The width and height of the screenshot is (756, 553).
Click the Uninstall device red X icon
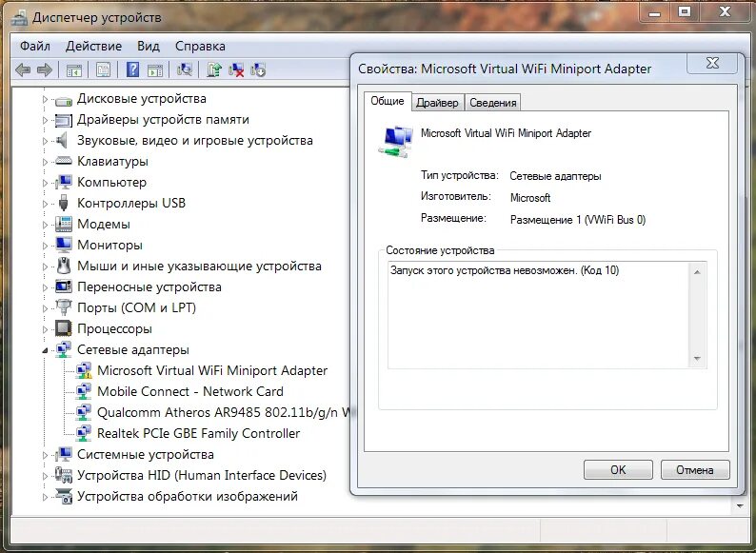236,69
